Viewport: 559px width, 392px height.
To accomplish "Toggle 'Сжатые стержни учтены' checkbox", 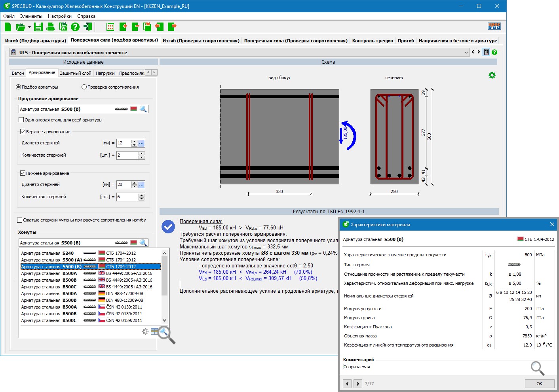I will pos(19,220).
